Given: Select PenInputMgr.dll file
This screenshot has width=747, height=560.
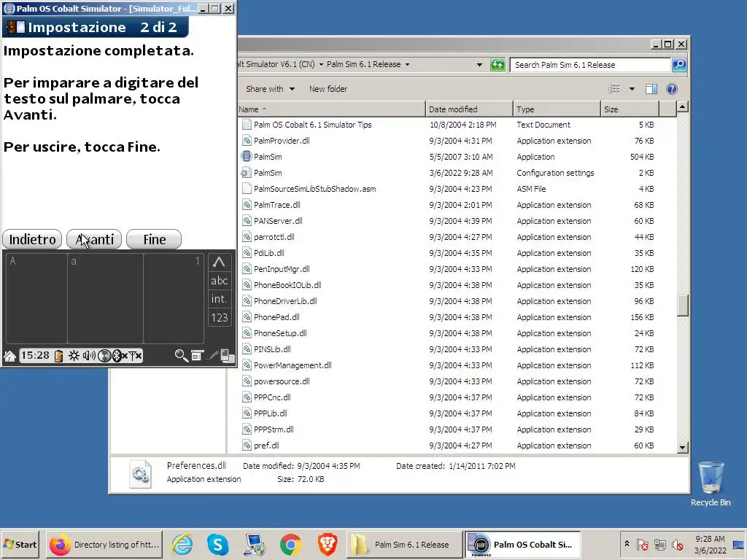Looking at the screenshot, I should (281, 269).
